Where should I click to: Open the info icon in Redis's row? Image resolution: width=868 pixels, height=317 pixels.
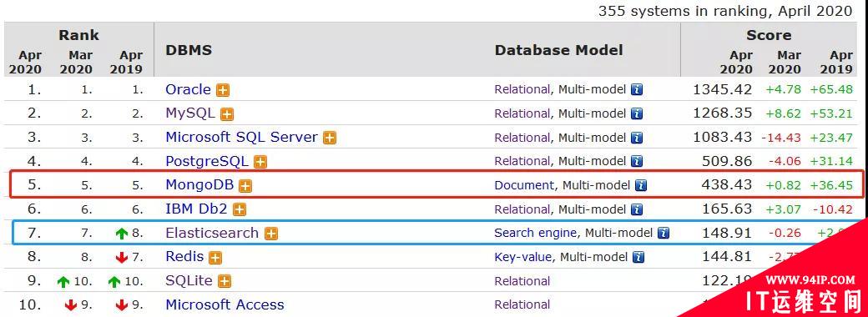tap(638, 257)
